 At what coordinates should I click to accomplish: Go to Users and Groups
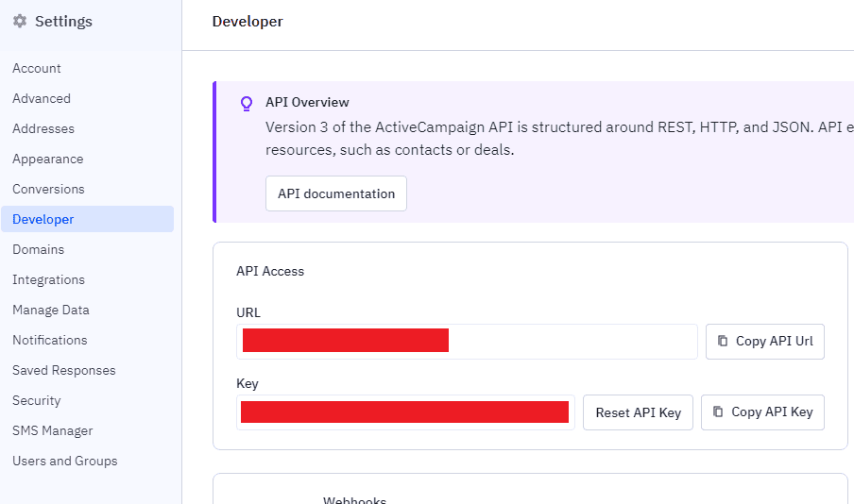(65, 461)
